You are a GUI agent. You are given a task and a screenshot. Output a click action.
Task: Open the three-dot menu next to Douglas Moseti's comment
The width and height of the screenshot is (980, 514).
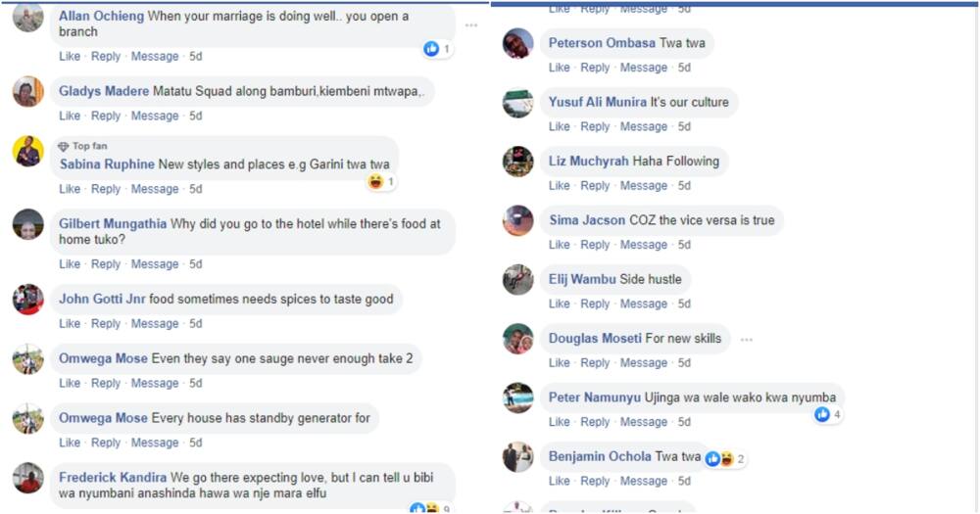coord(746,340)
